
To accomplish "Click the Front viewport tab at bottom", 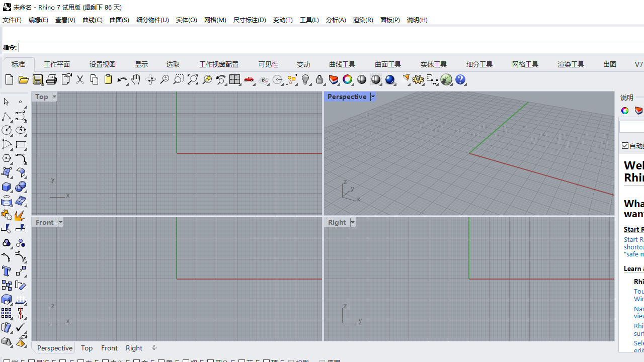I will 109,348.
